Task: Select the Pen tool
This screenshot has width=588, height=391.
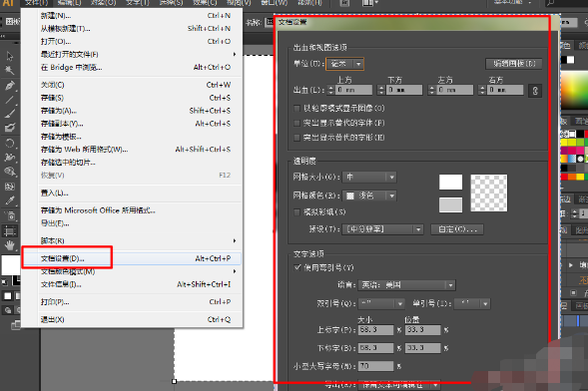Action: tap(9, 86)
